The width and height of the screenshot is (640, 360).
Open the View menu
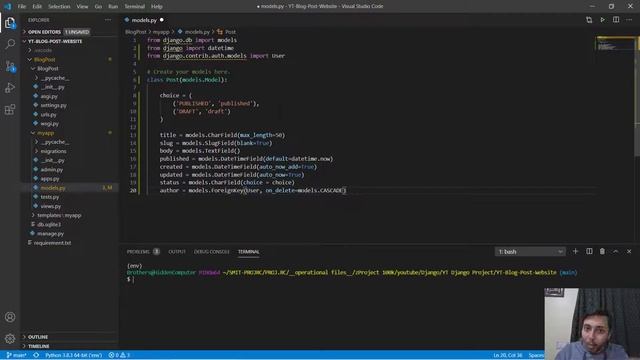[82, 6]
